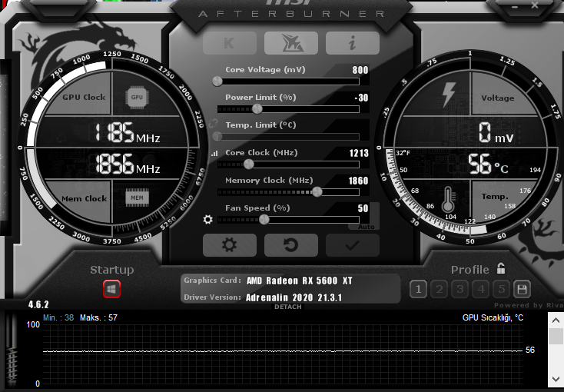Click the Core Clock value 1213
The height and width of the screenshot is (392, 564).
pos(359,154)
